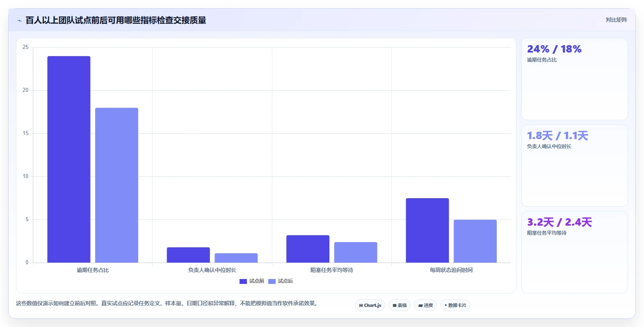Select the 表格 chip

point(400,305)
